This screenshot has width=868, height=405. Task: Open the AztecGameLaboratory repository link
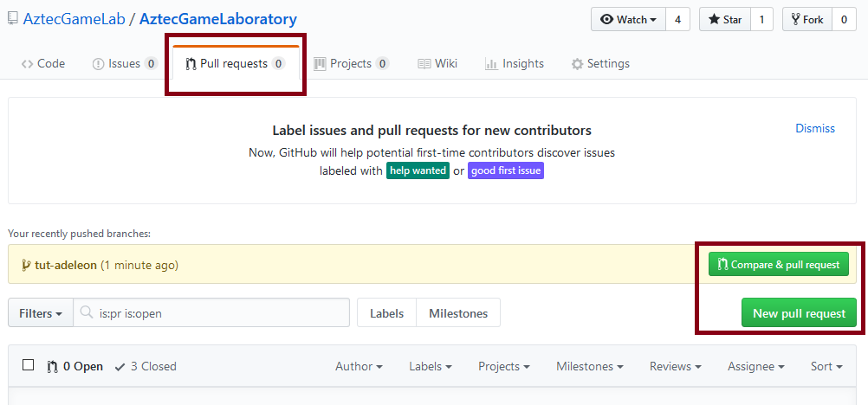218,19
